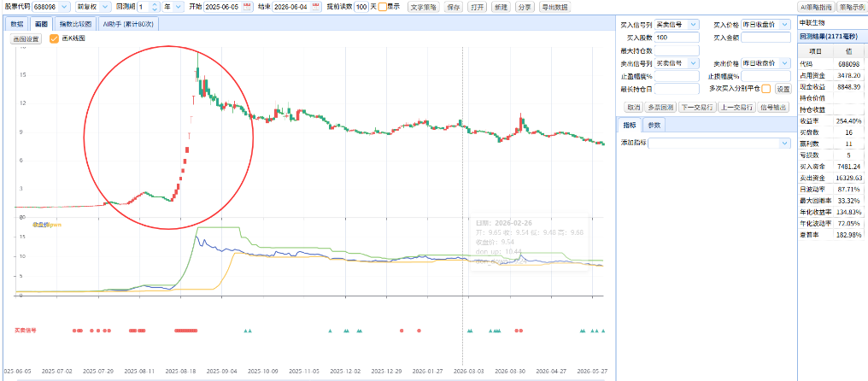
Task: Click the 年化收益率 value 134.83%
Action: (x=850, y=212)
